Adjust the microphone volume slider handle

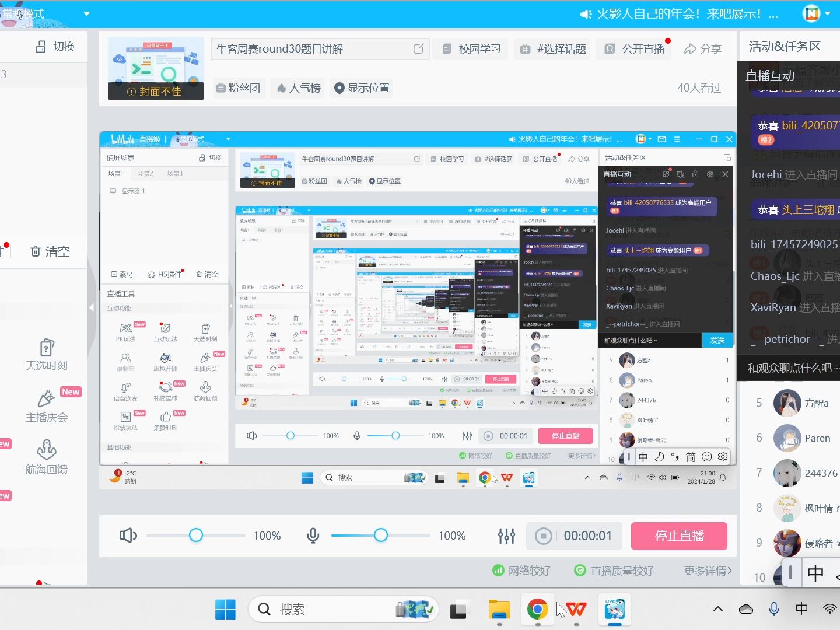(x=381, y=535)
